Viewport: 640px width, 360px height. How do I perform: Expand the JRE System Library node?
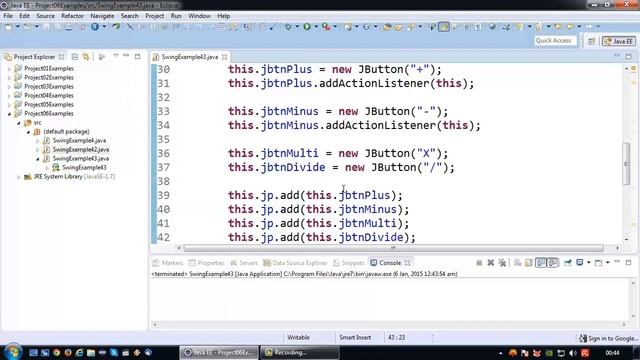[19, 177]
